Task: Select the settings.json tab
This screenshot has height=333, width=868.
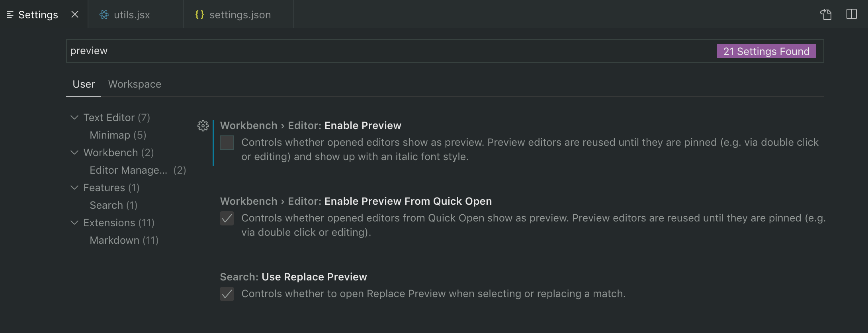Action: pyautogui.click(x=240, y=14)
